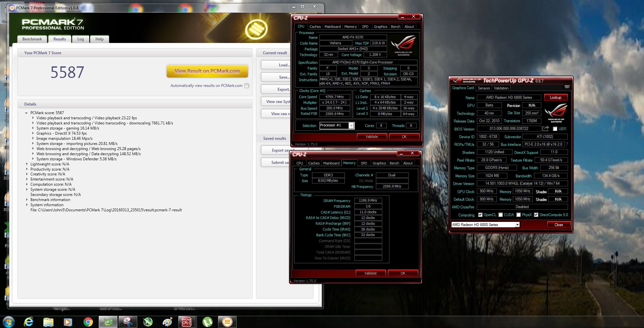Open Windows Explorer from the taskbar
This screenshot has height=328, width=644.
click(x=48, y=322)
